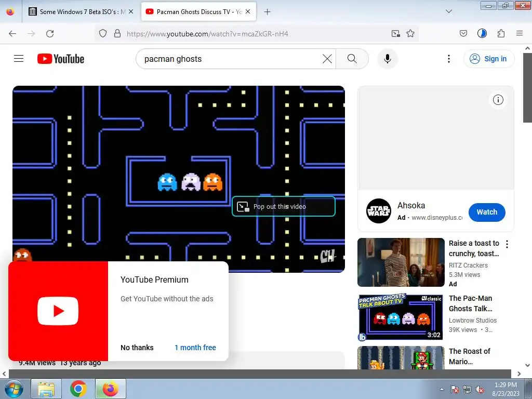
Task: Show site security padlock info
Action: (x=117, y=34)
